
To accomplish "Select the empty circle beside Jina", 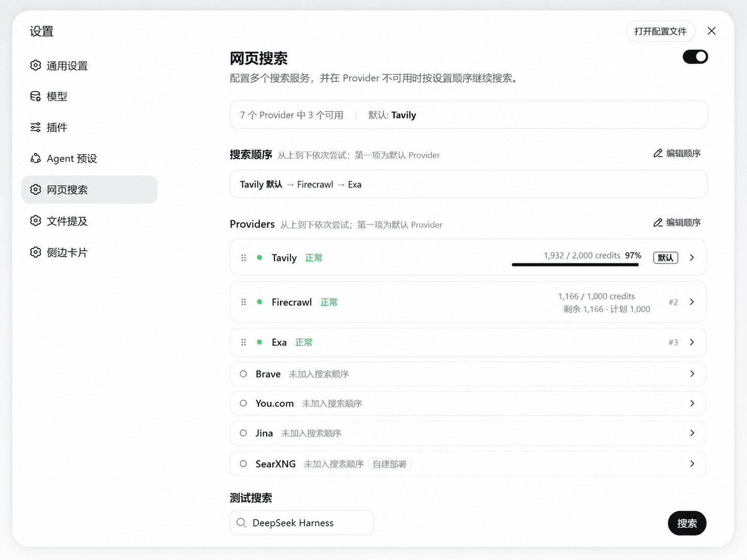I will click(x=243, y=433).
